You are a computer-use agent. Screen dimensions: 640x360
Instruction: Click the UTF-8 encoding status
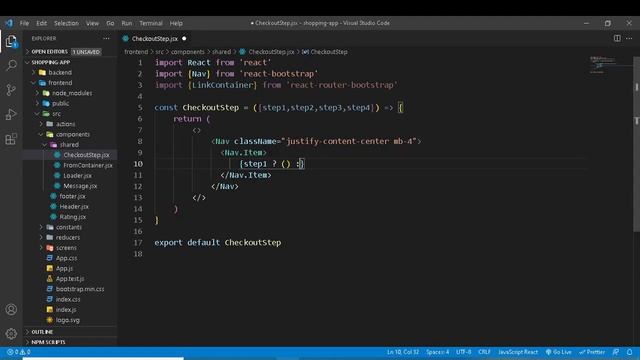tap(463, 352)
